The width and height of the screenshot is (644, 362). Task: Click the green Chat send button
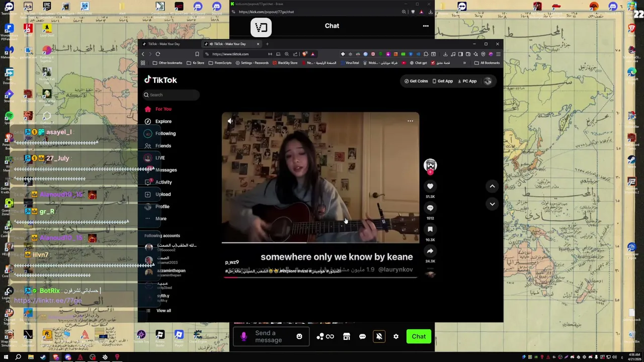click(419, 336)
